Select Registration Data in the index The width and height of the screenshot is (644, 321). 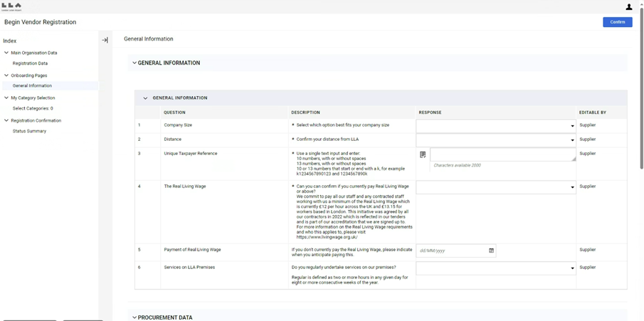pos(30,63)
